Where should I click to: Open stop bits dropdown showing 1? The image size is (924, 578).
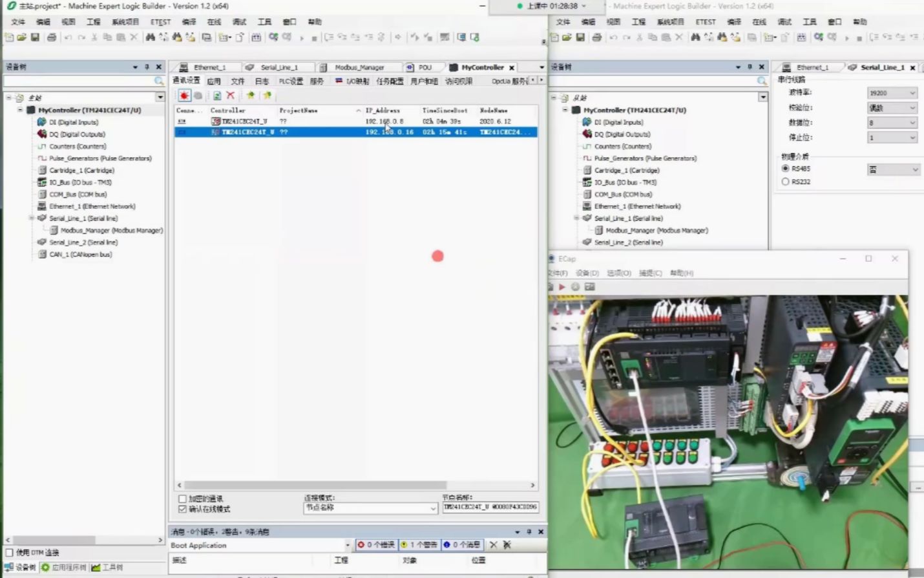tap(892, 138)
